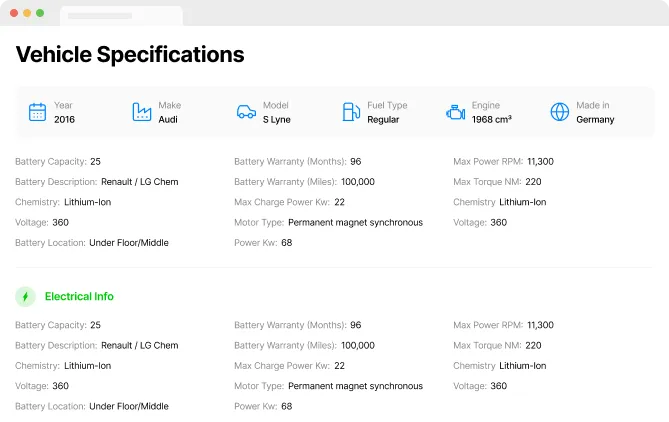The height and width of the screenshot is (422, 669).
Task: Click the fuel pump icon
Action: [x=351, y=112]
